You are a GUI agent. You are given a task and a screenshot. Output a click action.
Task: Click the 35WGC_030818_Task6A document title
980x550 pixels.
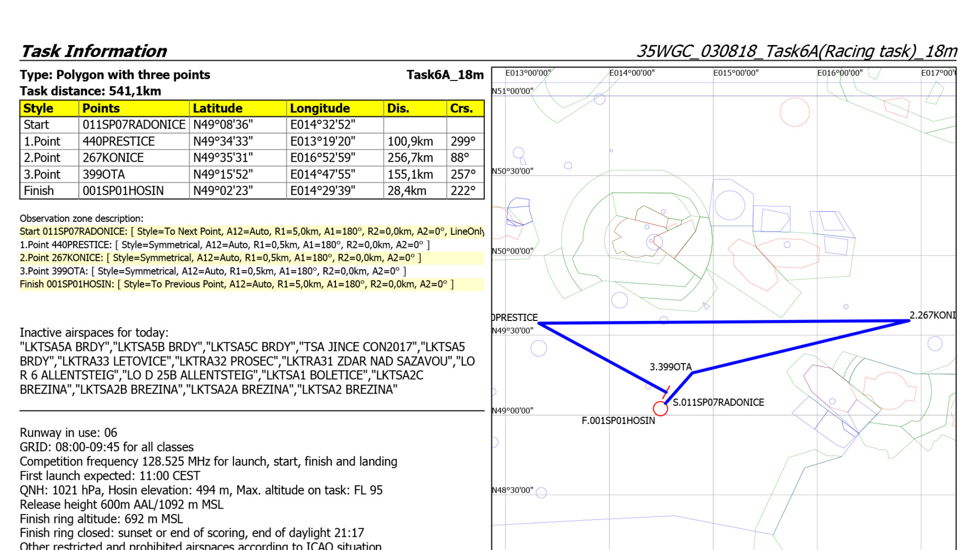796,51
